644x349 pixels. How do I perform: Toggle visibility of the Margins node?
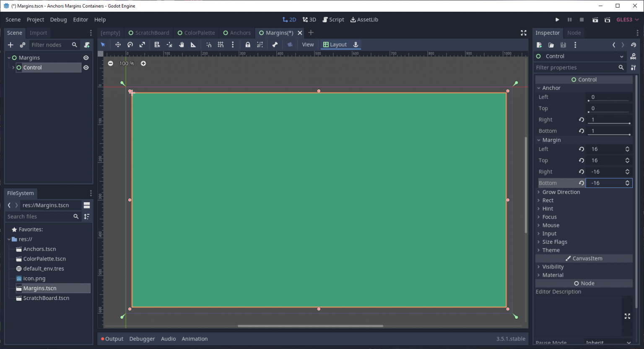tap(86, 57)
